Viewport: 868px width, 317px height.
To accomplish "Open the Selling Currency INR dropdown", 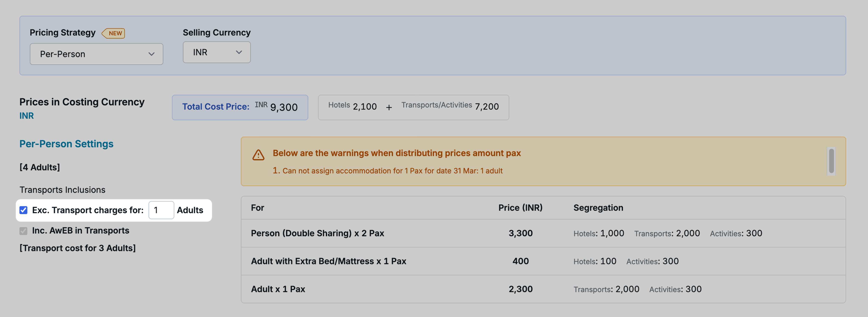I will [216, 52].
